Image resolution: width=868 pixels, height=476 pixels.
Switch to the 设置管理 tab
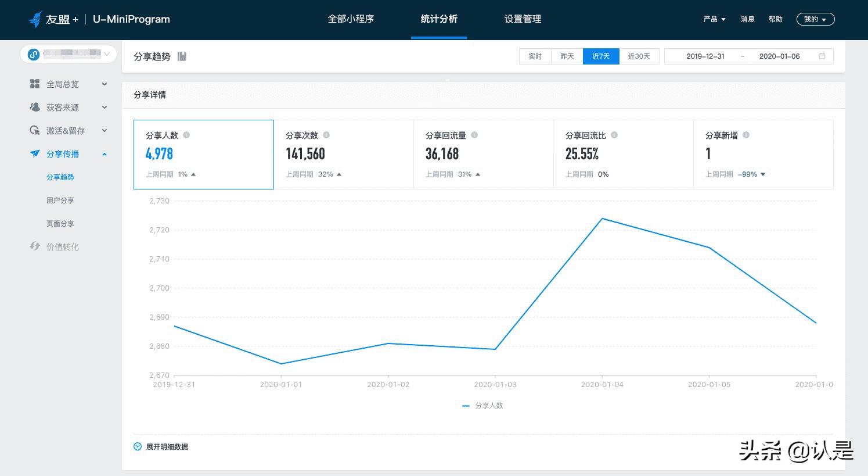522,18
